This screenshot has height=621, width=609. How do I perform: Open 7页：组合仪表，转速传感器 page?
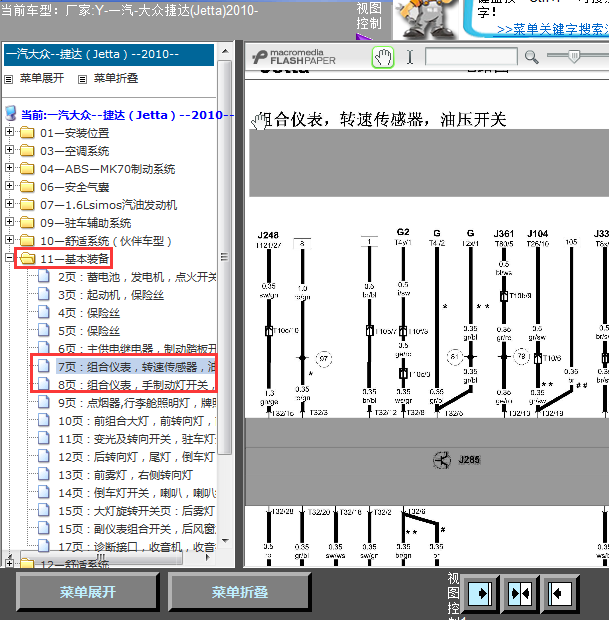tap(137, 367)
